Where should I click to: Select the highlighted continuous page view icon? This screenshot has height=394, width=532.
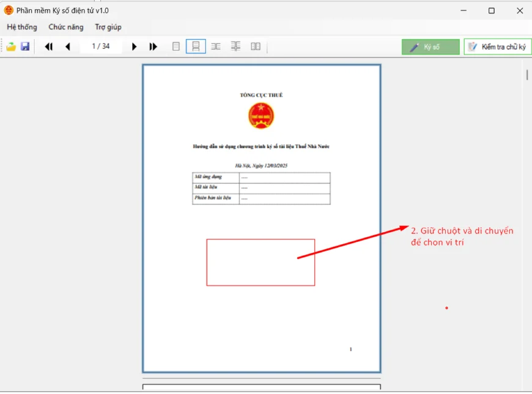click(196, 46)
